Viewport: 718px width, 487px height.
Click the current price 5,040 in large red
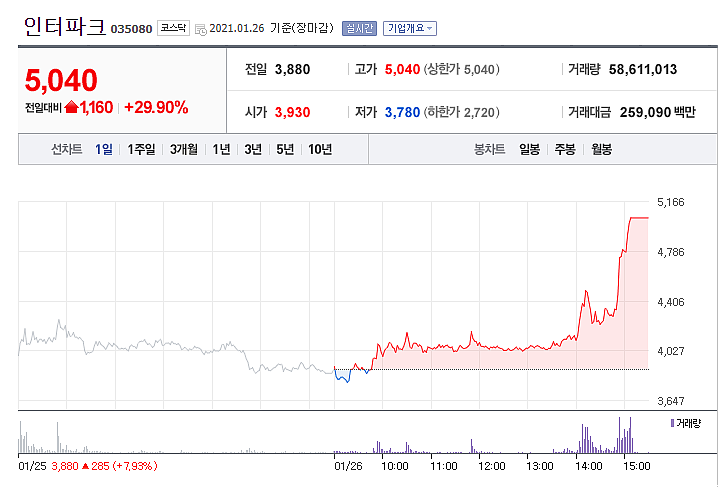coord(61,80)
